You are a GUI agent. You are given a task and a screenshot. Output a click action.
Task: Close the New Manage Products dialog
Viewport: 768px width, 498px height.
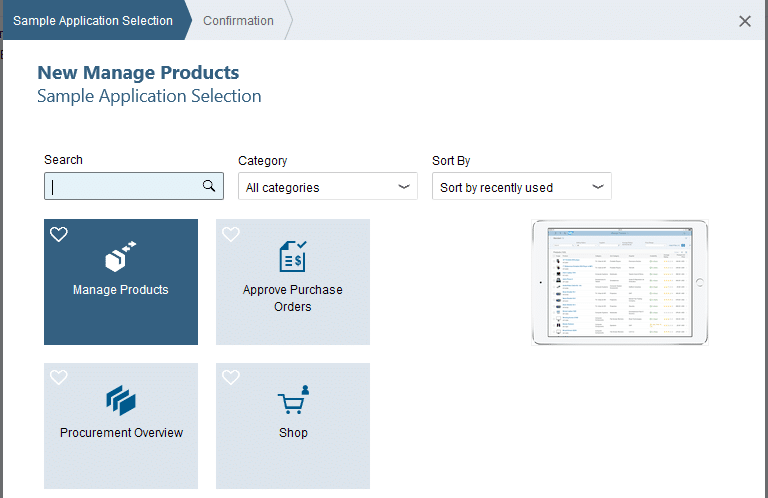[x=745, y=21]
